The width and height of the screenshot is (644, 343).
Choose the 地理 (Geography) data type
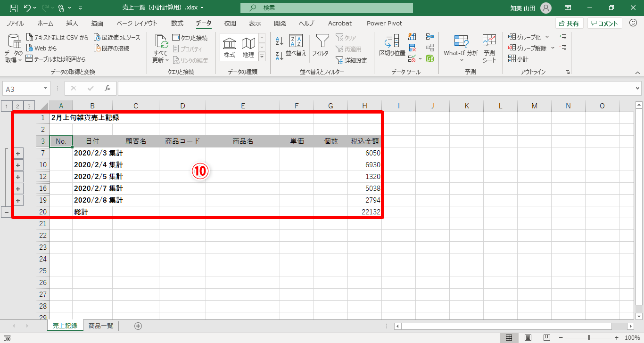click(x=248, y=48)
